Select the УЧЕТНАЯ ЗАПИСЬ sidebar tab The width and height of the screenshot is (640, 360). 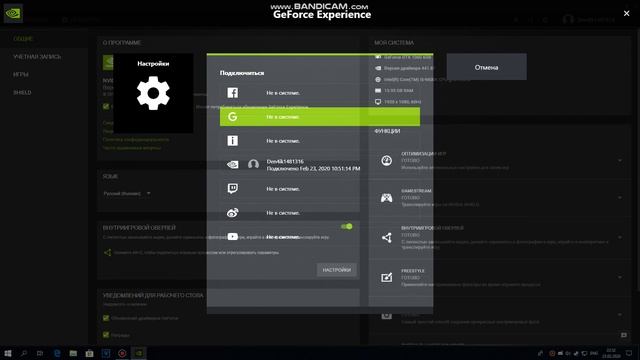pos(37,57)
